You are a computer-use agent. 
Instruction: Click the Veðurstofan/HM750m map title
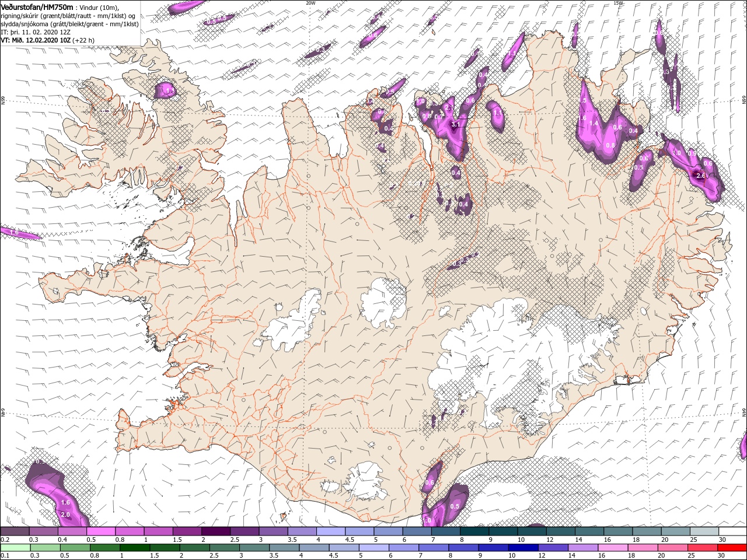coord(37,6)
